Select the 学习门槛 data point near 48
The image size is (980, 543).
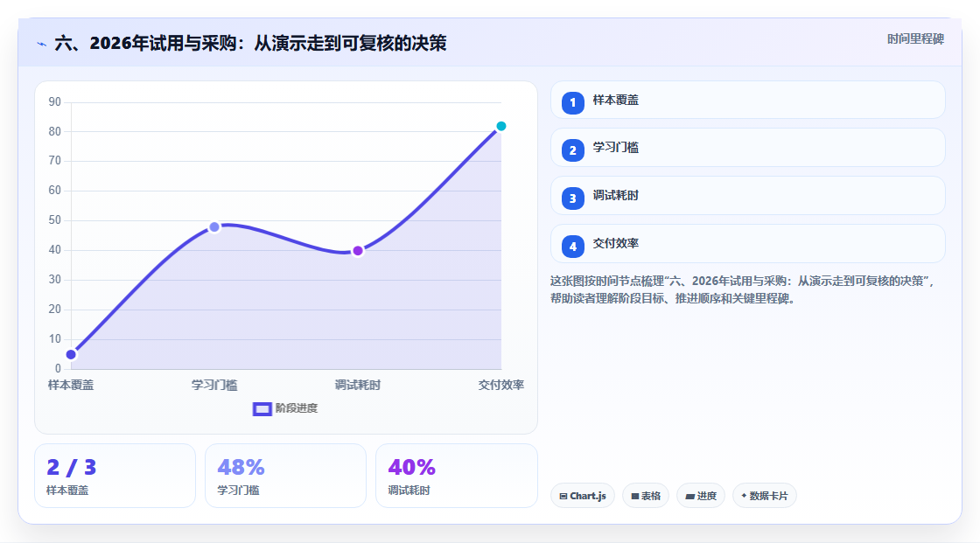(214, 226)
